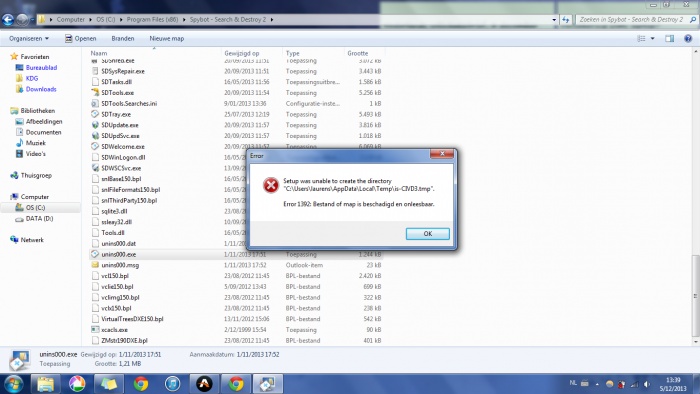Click the Explorer forward arrow
This screenshot has height=394, width=700.
tap(22, 20)
